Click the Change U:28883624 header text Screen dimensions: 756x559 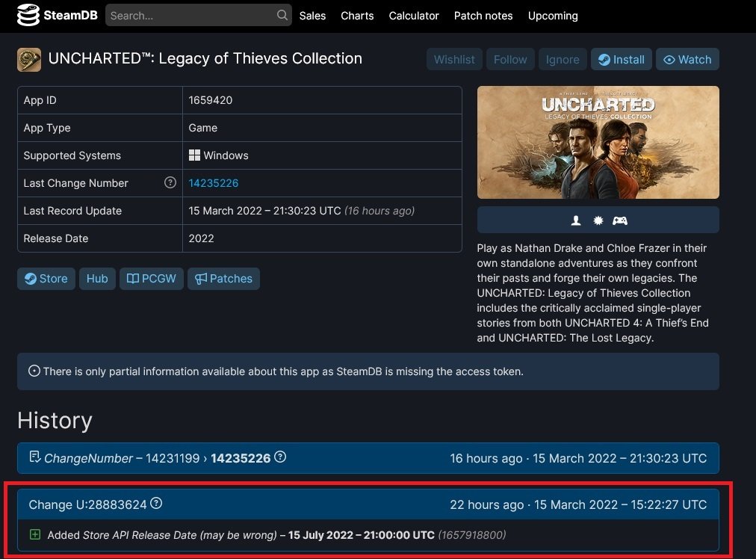pyautogui.click(x=87, y=504)
